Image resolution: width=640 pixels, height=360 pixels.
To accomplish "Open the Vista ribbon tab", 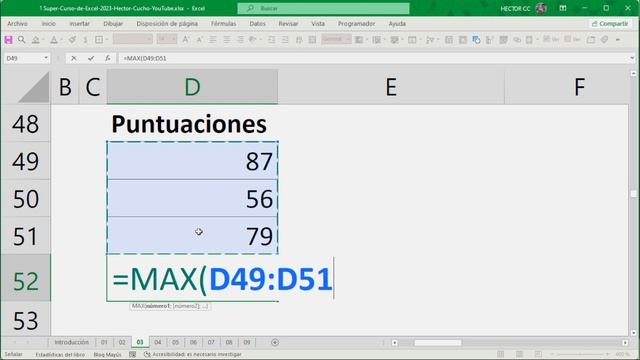I will [x=318, y=24].
